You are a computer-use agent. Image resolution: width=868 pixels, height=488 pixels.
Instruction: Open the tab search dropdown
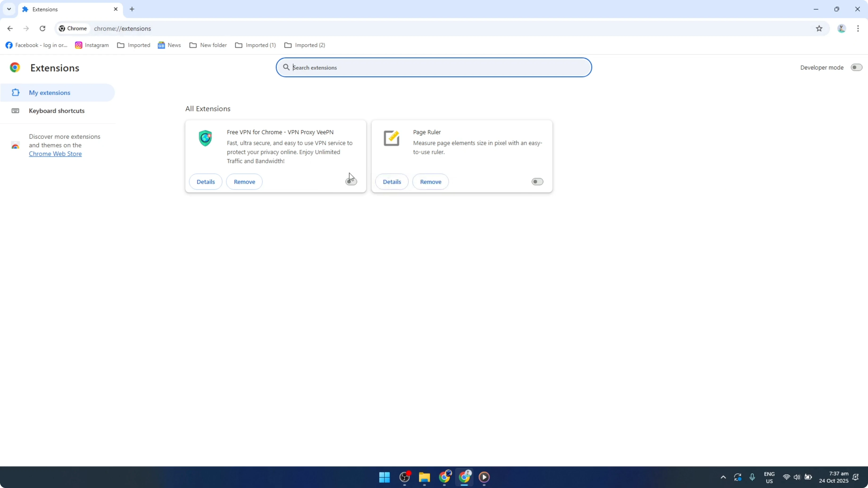(9, 9)
